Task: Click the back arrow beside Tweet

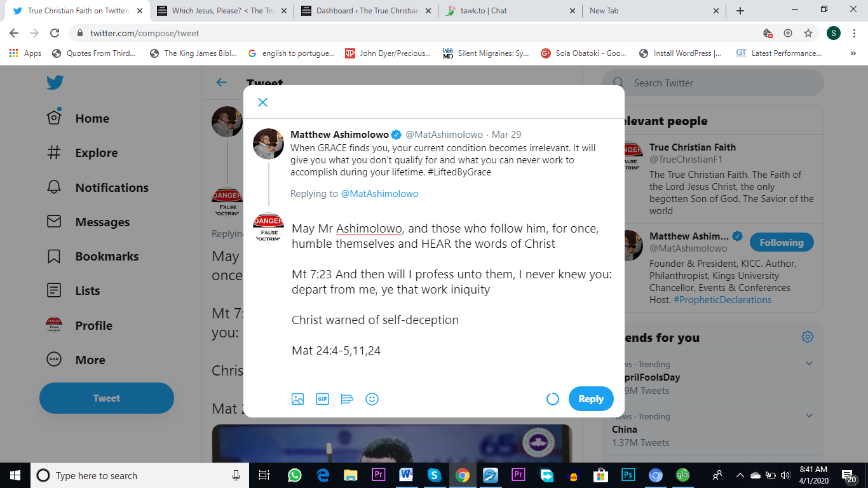Action: tap(221, 83)
